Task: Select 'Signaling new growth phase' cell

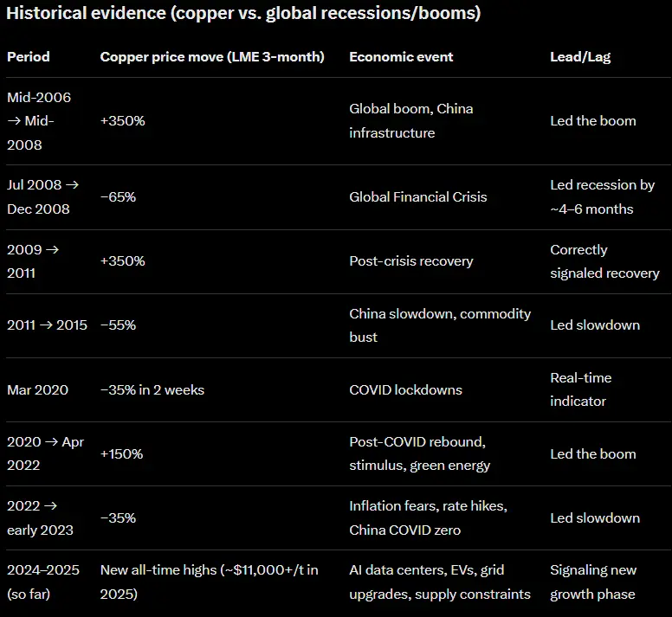Action: pyautogui.click(x=593, y=582)
